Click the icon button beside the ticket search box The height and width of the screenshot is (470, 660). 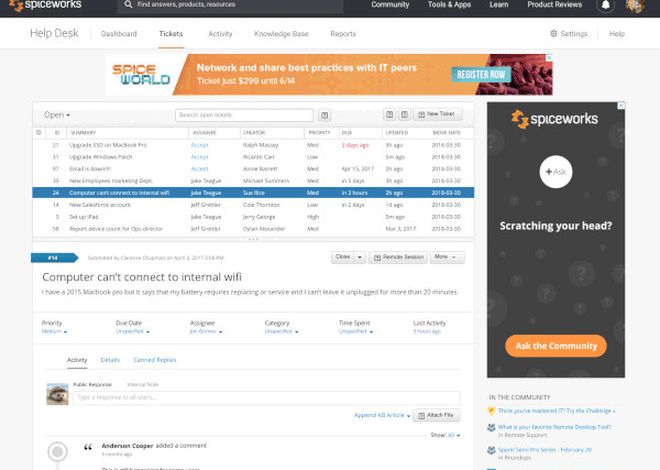(325, 115)
